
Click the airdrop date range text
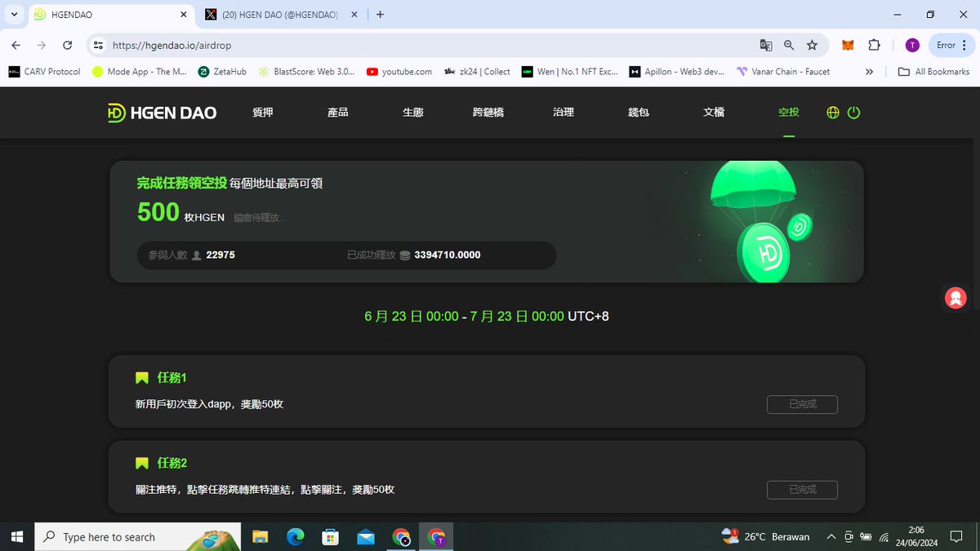pos(487,316)
